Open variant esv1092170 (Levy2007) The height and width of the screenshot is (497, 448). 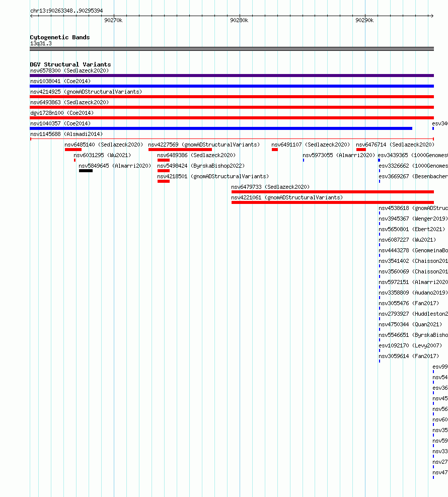click(410, 345)
